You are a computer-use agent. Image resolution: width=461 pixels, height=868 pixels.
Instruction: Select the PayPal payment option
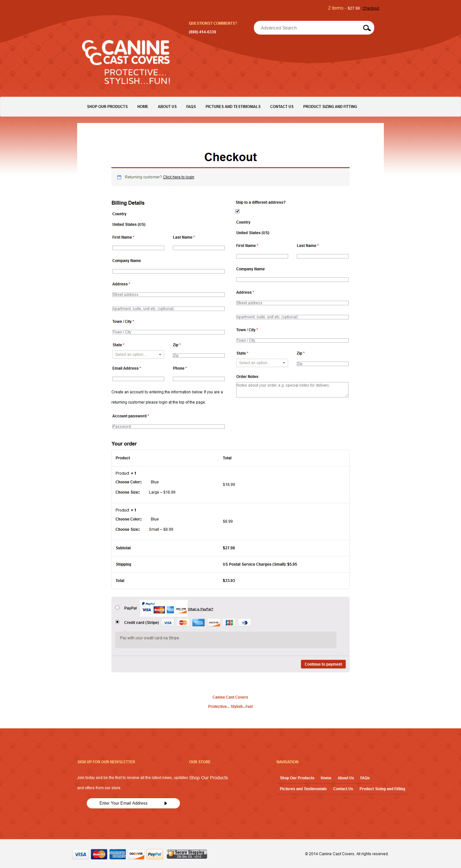point(117,608)
